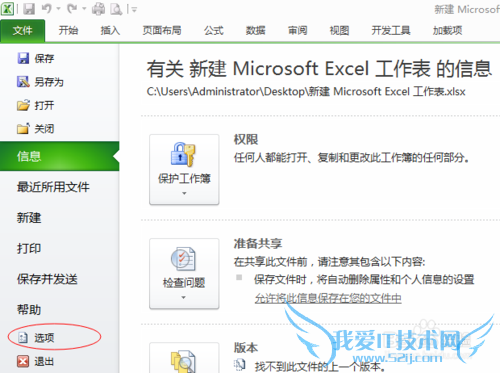The width and height of the screenshot is (500, 373).
Task: Click the text 保存文件时，将自动删除属性和个人信息的设置
Action: (364, 279)
